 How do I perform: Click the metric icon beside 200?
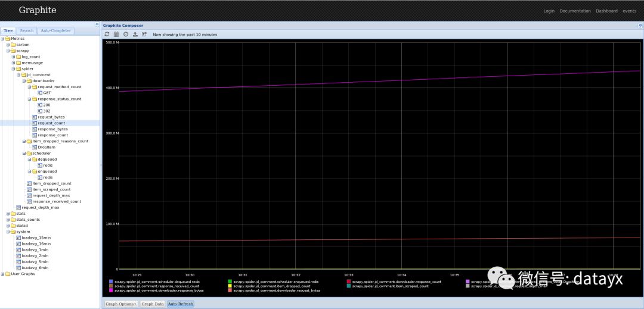tap(40, 105)
